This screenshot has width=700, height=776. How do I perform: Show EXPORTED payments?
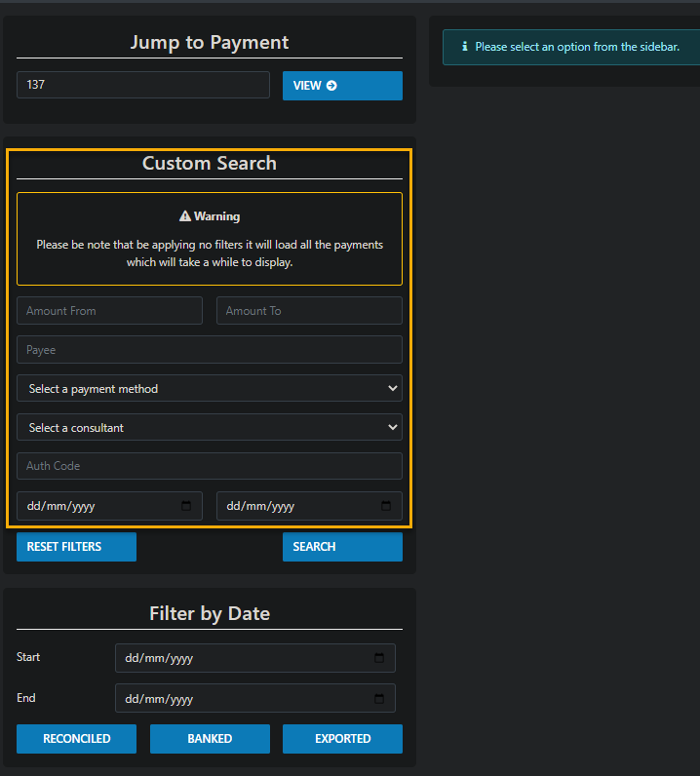[x=342, y=739]
